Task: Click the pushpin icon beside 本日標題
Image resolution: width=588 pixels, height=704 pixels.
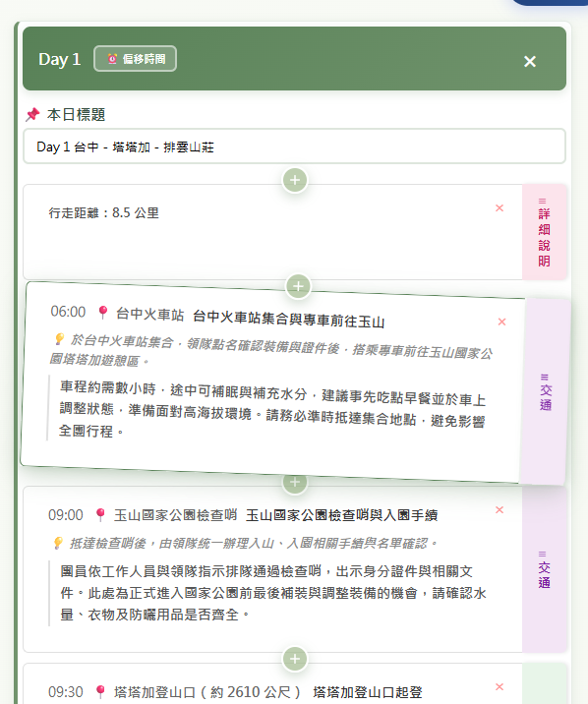Action: pyautogui.click(x=32, y=114)
